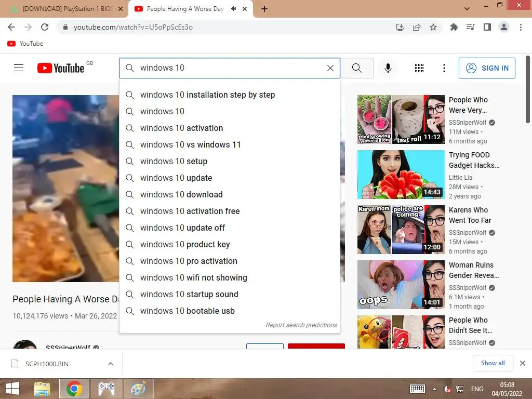Go to the YouTube home logo
Screen dimensions: 532x399
pos(61,68)
